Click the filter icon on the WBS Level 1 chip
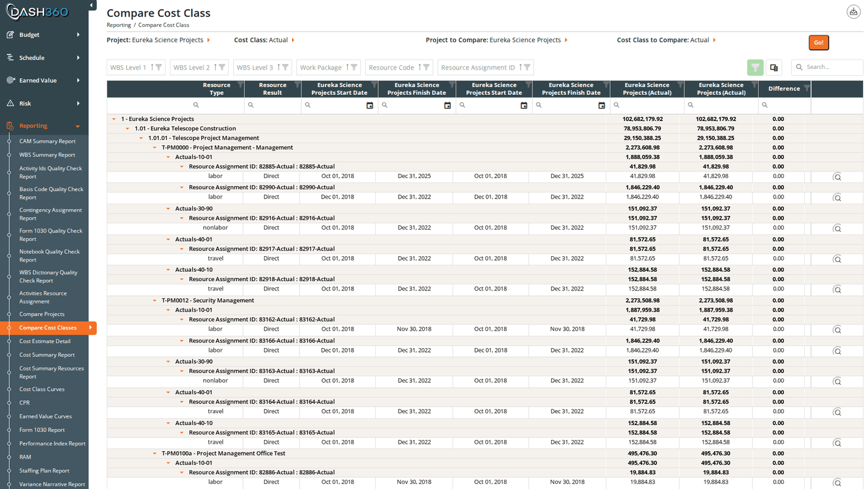The width and height of the screenshot is (868, 489). 159,67
